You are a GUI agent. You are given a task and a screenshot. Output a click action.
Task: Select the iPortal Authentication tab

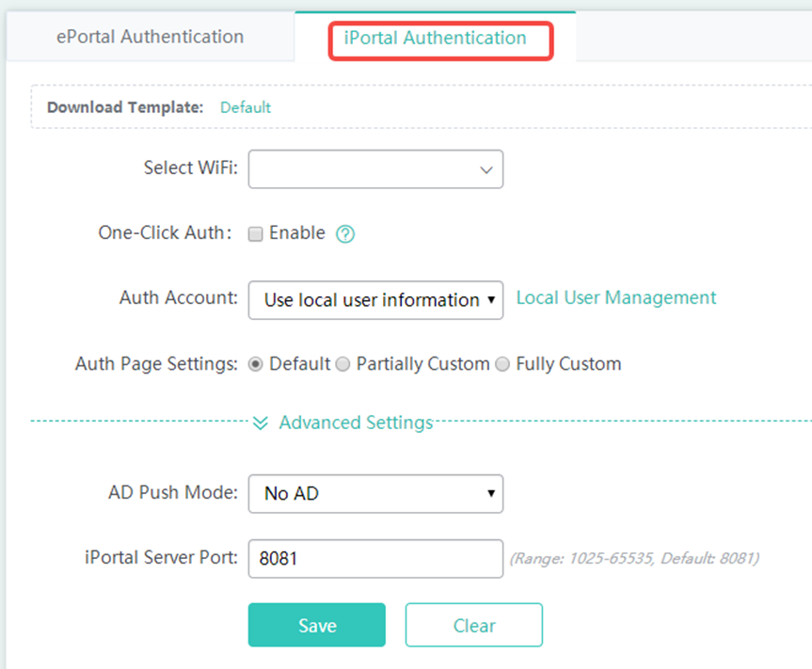[x=435, y=39]
